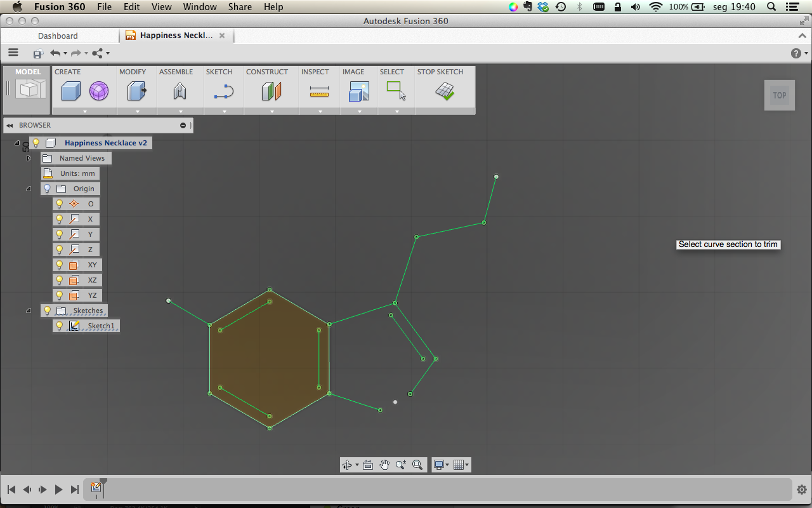Undo the last action
This screenshot has height=508, width=812.
pyautogui.click(x=56, y=53)
